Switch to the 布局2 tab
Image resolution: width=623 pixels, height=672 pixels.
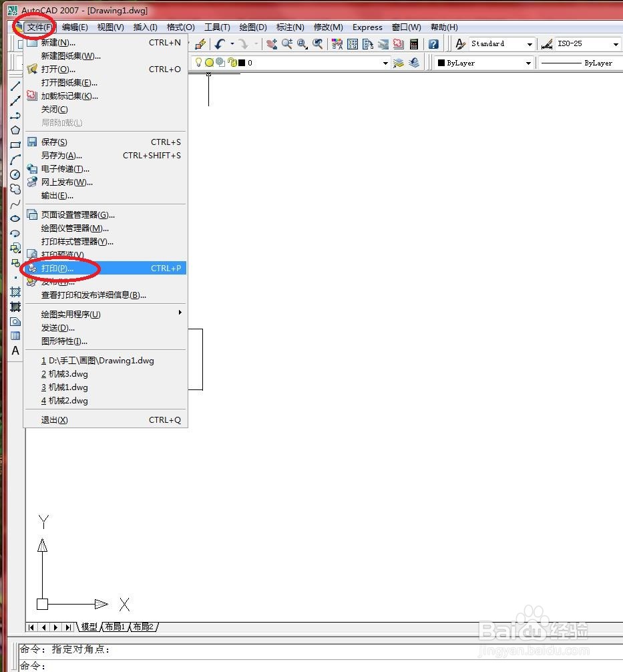click(x=143, y=627)
